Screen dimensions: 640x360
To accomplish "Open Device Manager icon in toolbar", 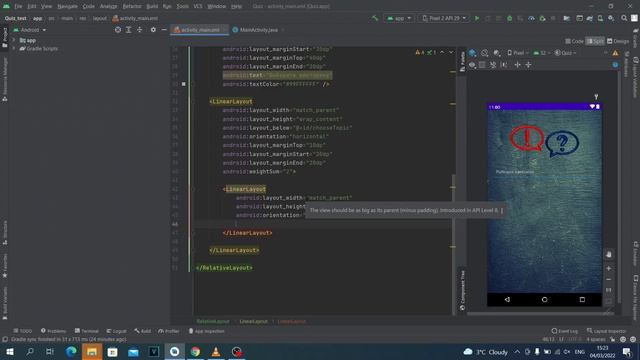I will coord(600,18).
